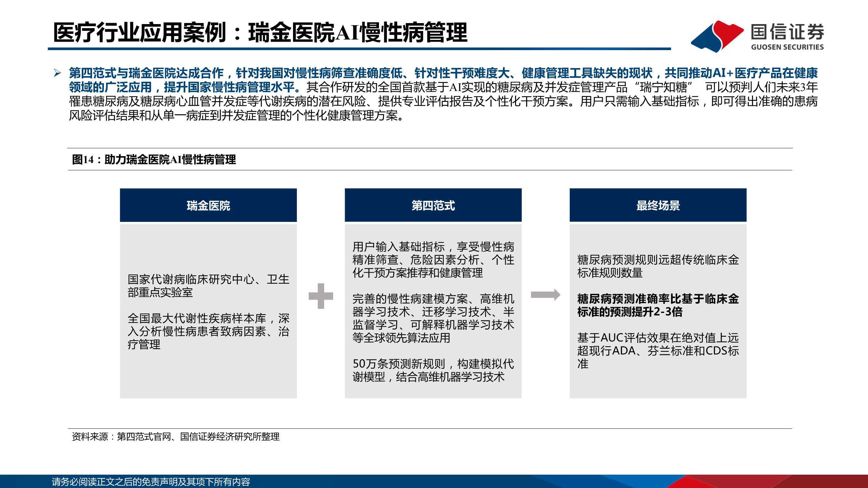Select figure caption 图14：助力瑞金医院AI慢性病管理

[154, 159]
